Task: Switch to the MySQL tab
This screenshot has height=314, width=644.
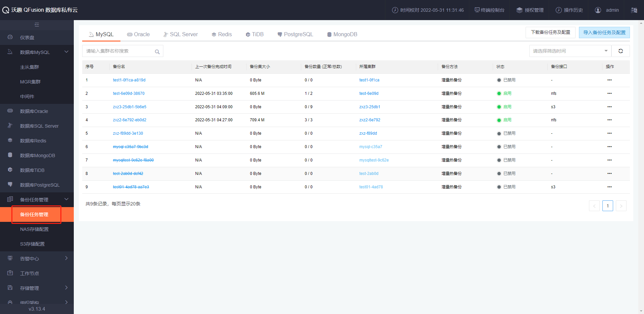Action: (x=101, y=34)
